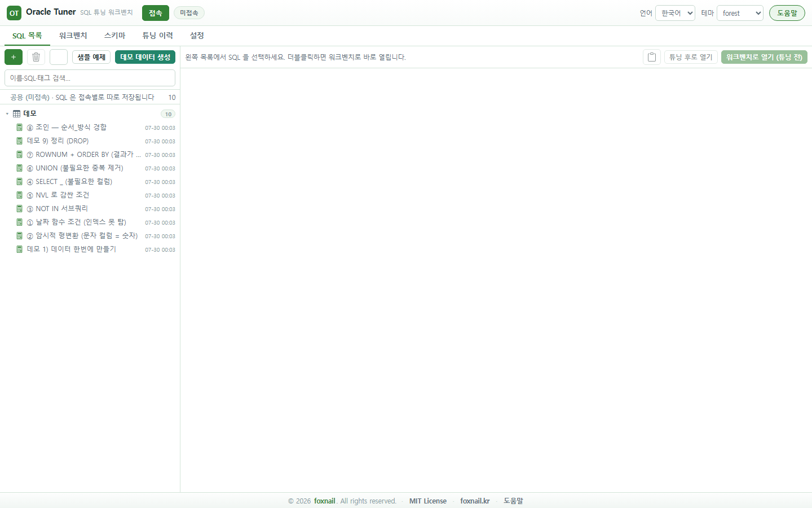Click the table icon beside 데모 group
Screen dimensions: 812x508
pyautogui.click(x=17, y=114)
